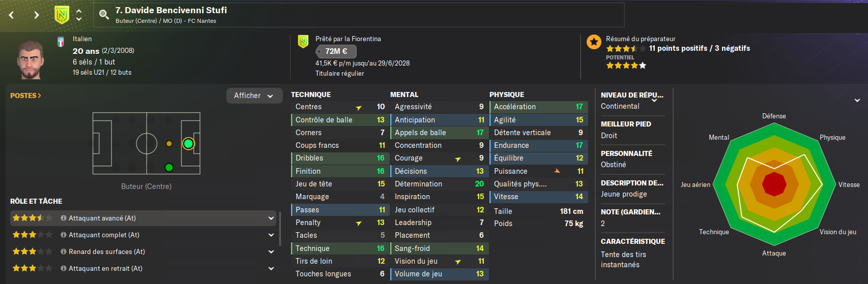
Task: Click the 72M € value button
Action: (336, 51)
